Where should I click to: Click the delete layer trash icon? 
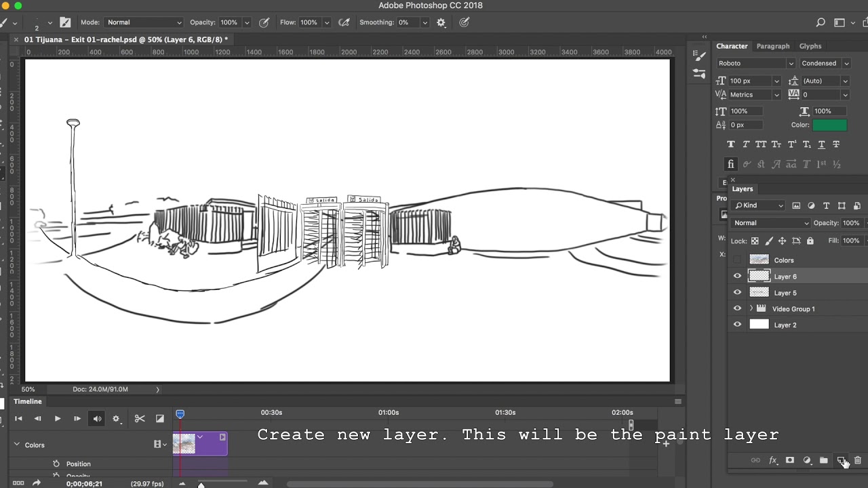(x=857, y=460)
